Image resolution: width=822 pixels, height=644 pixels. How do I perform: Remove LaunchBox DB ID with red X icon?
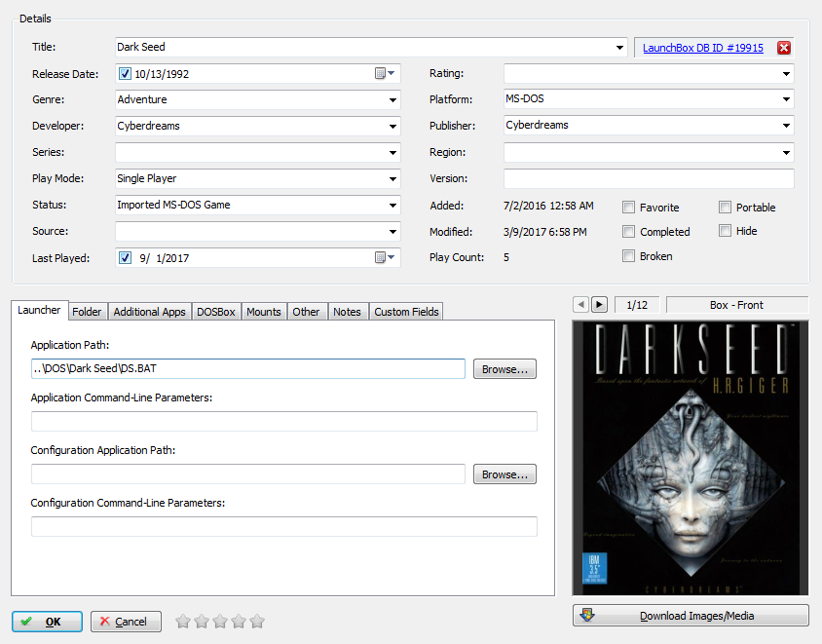(784, 48)
